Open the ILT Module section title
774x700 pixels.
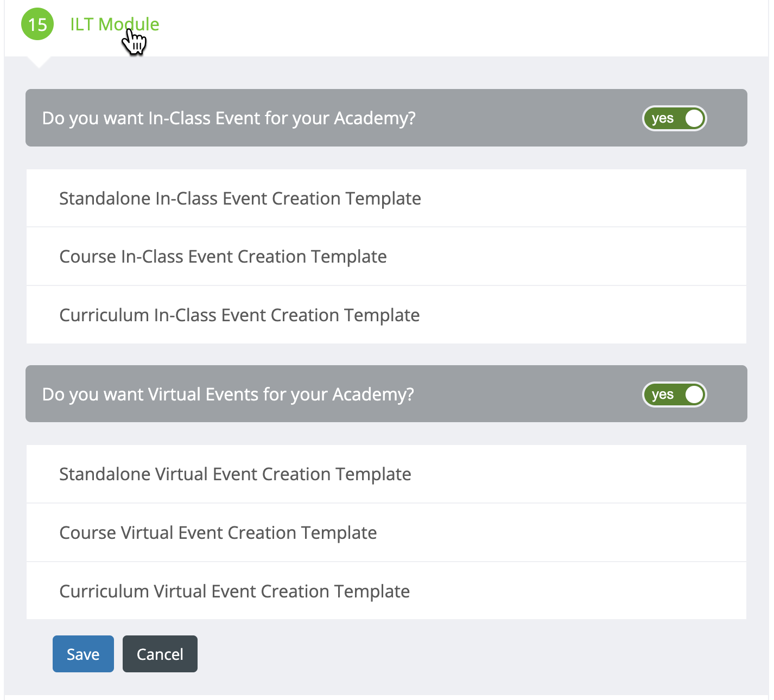click(x=115, y=24)
